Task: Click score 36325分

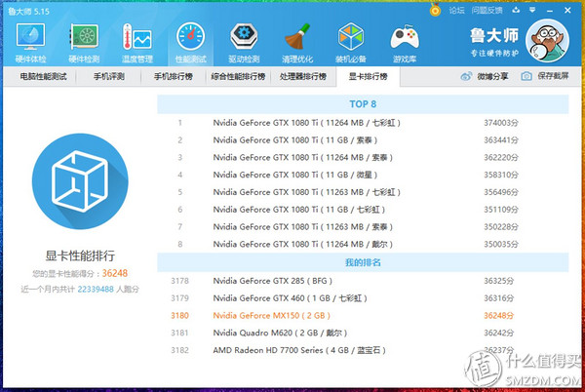Action: (498, 281)
